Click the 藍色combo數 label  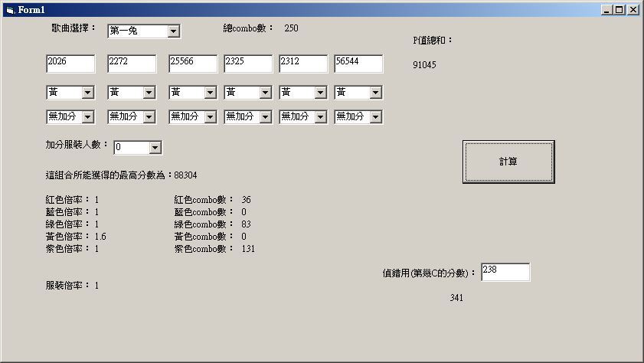204,212
